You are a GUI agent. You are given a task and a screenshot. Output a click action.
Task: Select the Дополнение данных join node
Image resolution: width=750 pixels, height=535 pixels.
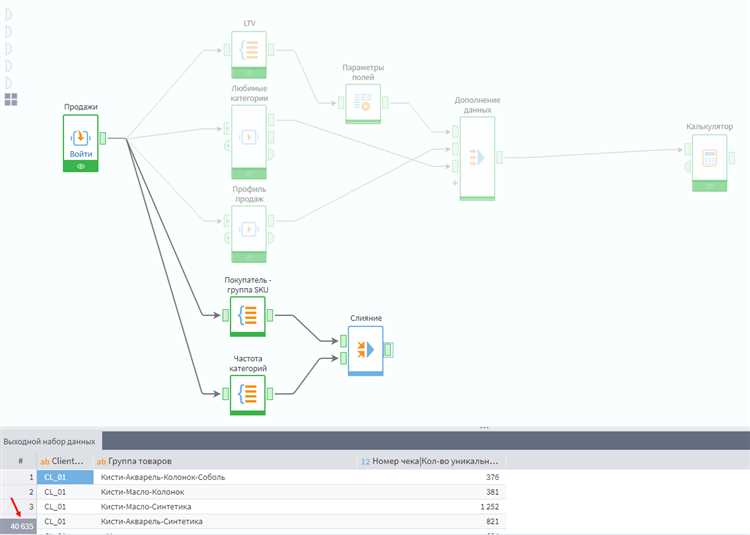tap(477, 158)
